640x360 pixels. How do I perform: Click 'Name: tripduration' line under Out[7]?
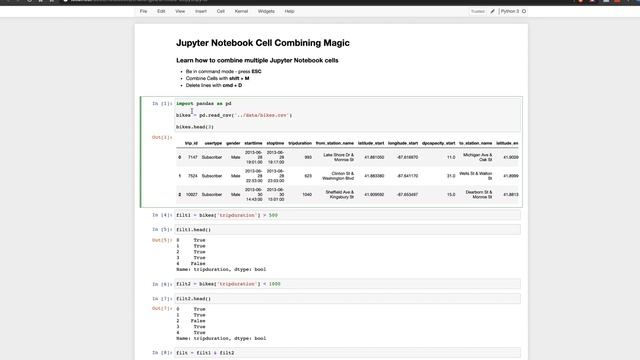coord(221,338)
